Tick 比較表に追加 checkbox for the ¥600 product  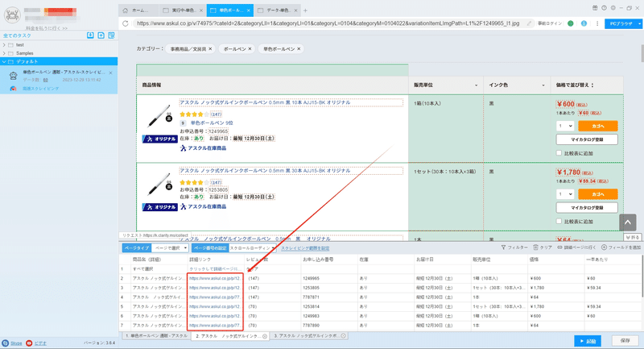coord(559,153)
